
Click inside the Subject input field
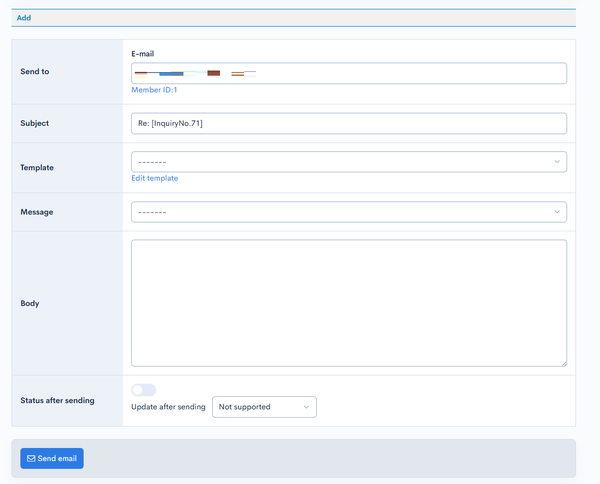[349, 123]
